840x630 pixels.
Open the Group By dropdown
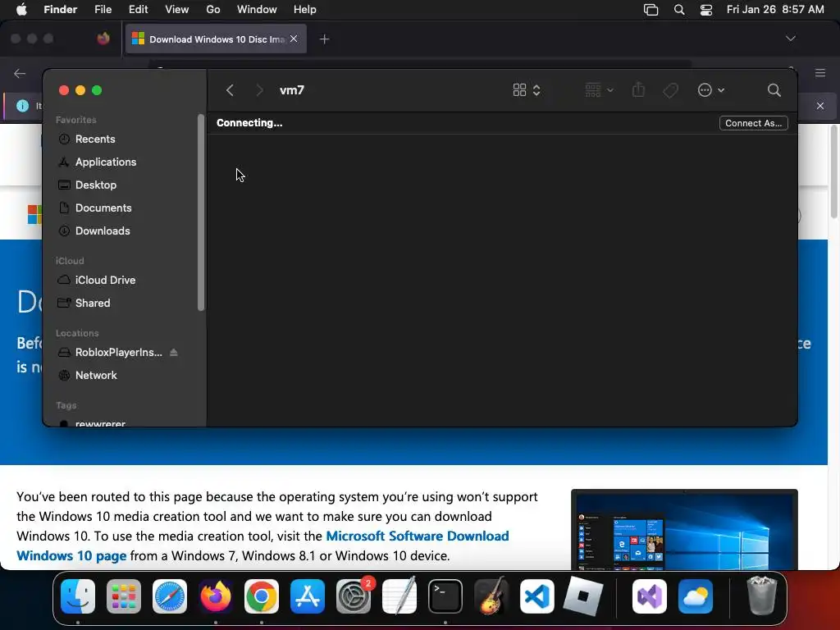click(599, 90)
